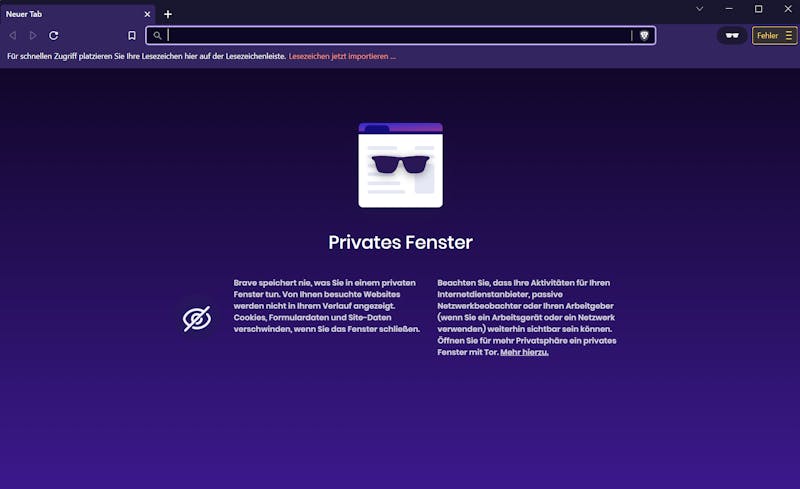The height and width of the screenshot is (489, 800).
Task: Click the crossed-out eye privacy icon
Action: [197, 319]
